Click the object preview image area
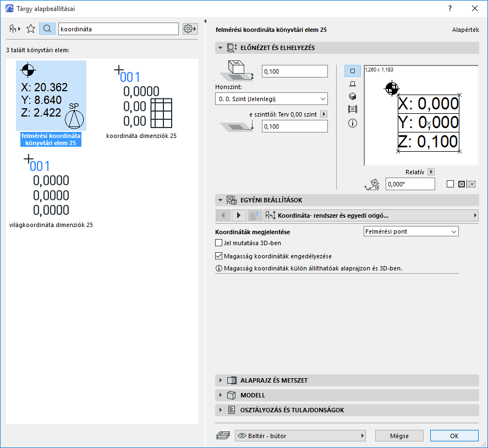The image size is (488, 448). (421, 115)
